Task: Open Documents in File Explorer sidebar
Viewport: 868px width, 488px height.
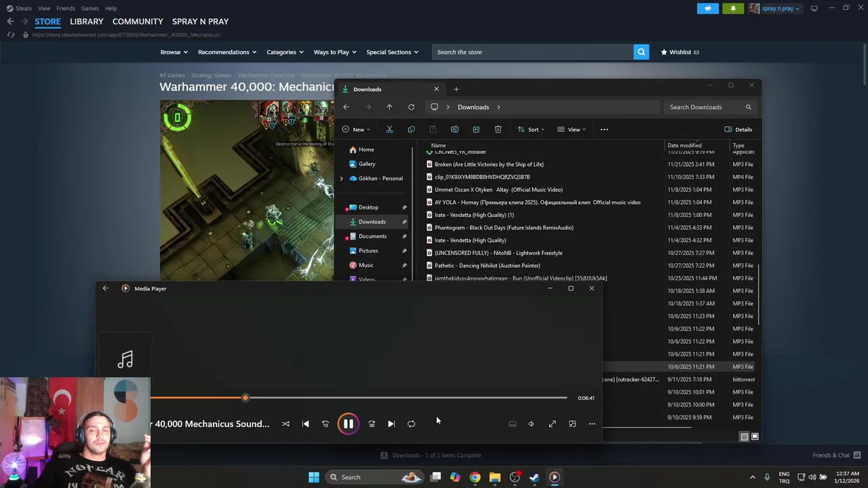Action: tap(372, 236)
